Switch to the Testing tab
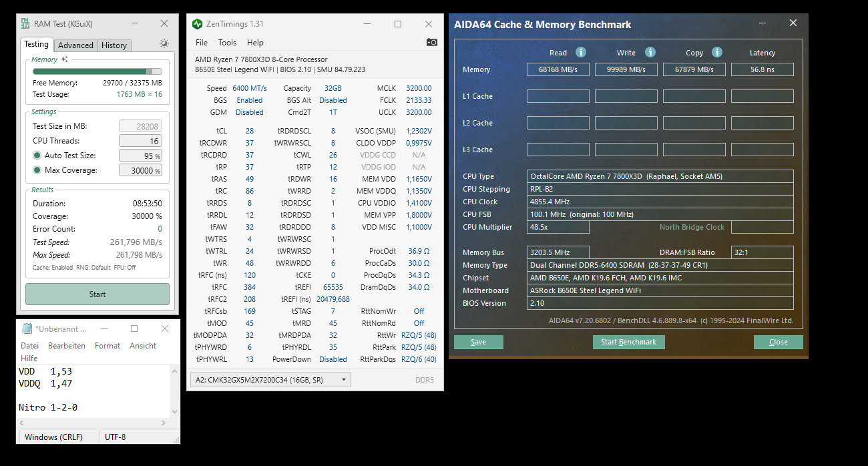 [36, 44]
